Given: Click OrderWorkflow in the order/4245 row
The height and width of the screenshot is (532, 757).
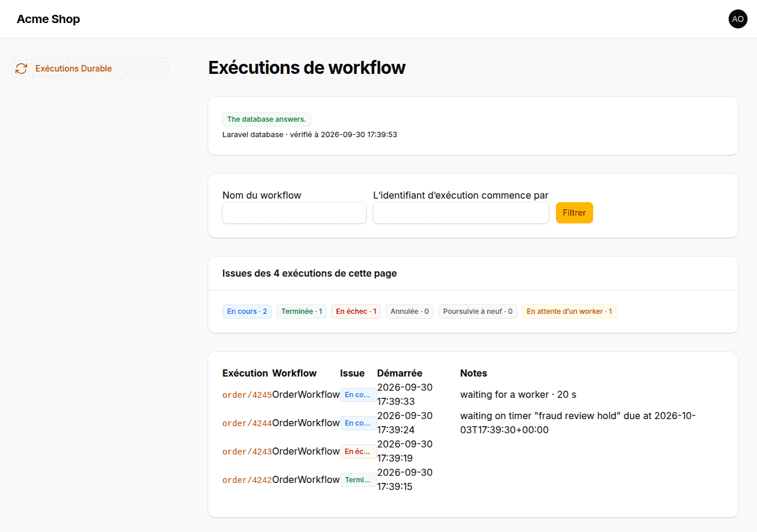Looking at the screenshot, I should 306,395.
